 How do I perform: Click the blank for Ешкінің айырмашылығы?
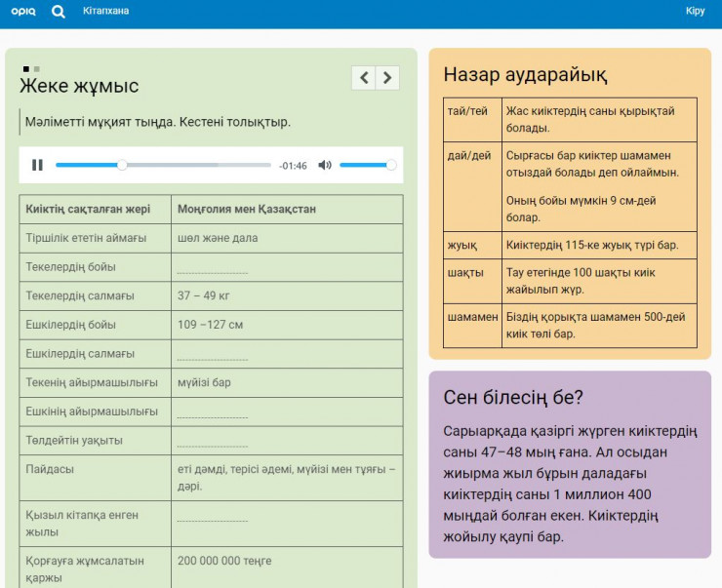pos(213,412)
